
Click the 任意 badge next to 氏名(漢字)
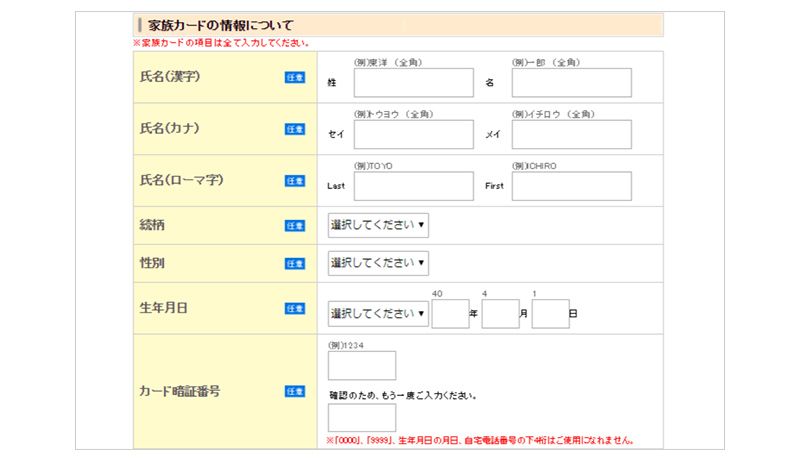click(295, 77)
